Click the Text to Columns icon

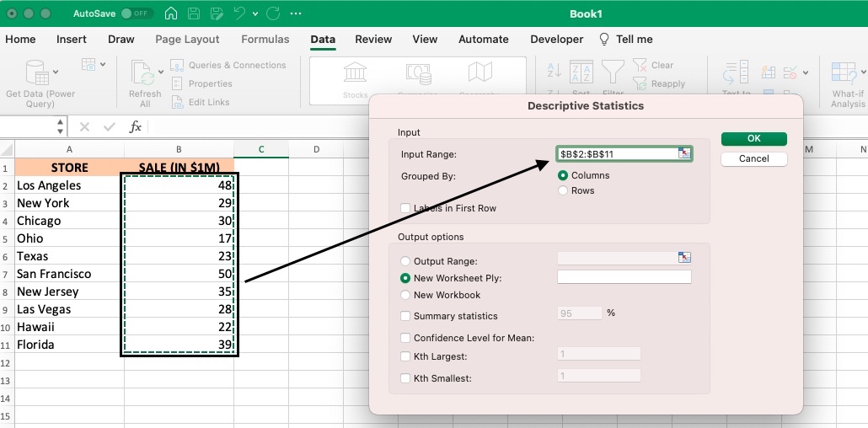click(736, 72)
